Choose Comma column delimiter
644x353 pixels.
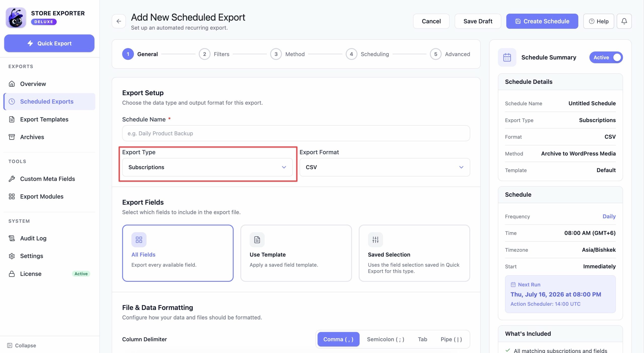(338, 339)
